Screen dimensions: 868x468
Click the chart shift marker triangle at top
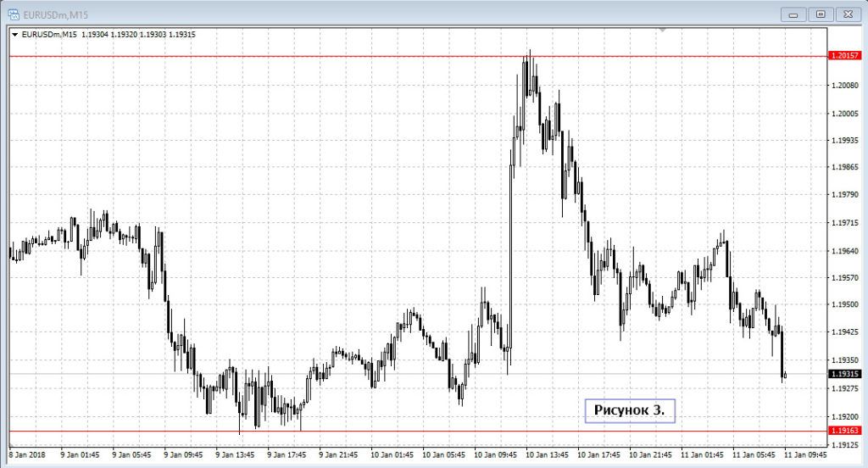point(664,30)
